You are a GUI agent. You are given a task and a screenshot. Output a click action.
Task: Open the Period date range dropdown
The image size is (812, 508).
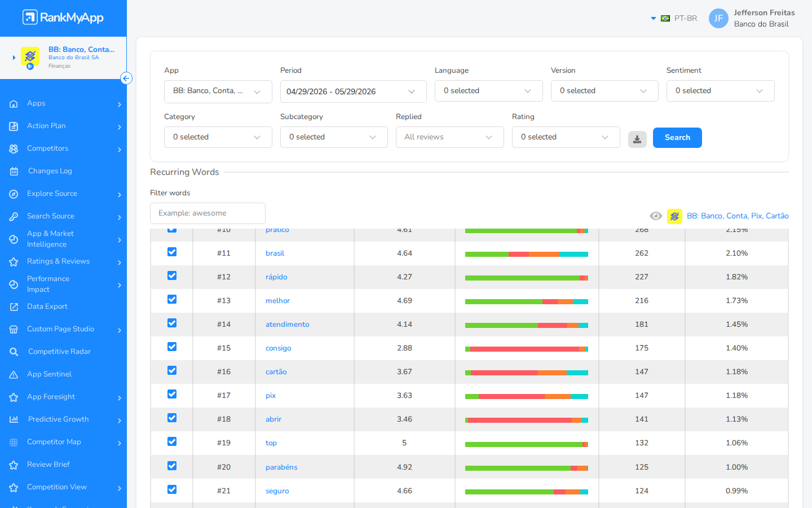(x=353, y=91)
